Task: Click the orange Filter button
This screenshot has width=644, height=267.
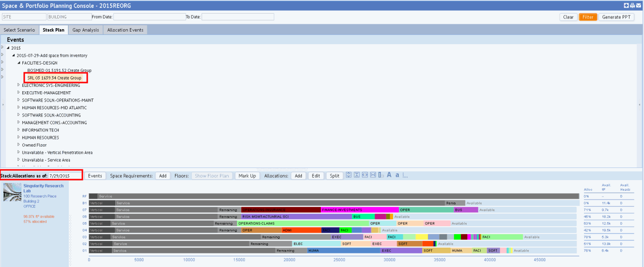Action: (588, 17)
